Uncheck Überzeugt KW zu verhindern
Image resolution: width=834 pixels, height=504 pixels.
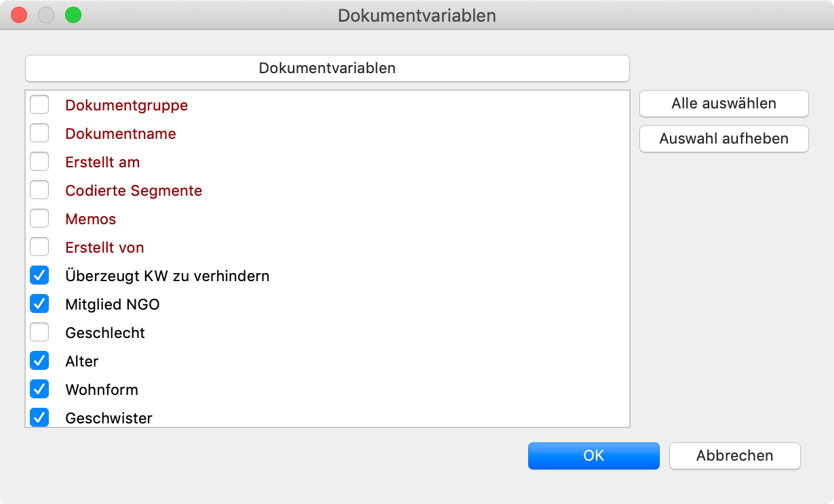tap(39, 276)
